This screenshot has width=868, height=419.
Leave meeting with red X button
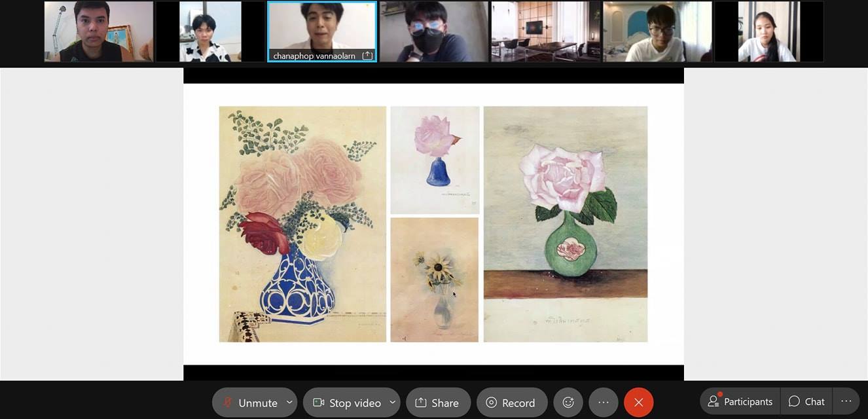point(638,403)
